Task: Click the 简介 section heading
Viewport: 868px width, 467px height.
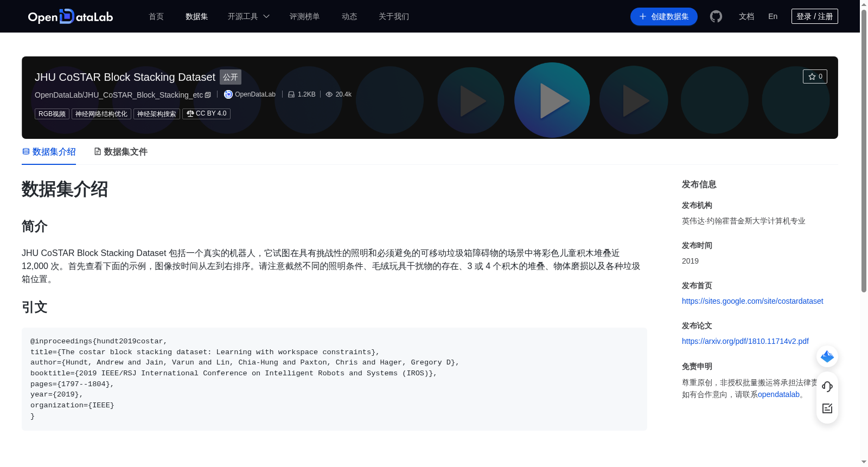Action: (x=35, y=226)
